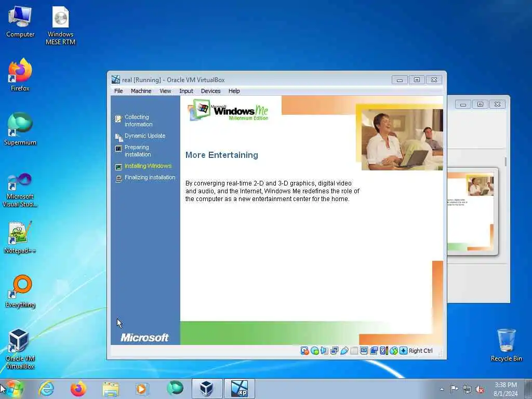Click the keyboard capture host key icon

point(403,351)
